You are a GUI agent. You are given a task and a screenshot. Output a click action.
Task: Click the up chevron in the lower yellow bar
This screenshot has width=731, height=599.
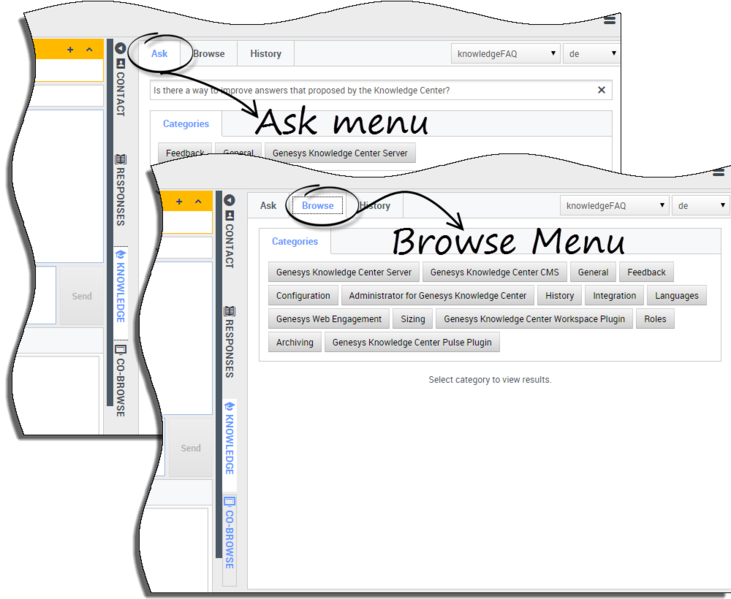click(198, 202)
